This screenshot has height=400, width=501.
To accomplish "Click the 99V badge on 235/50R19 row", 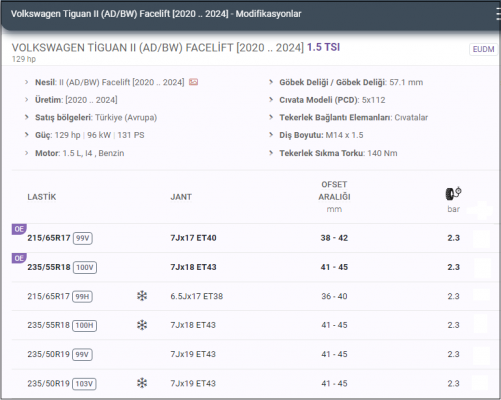I will point(82,354).
